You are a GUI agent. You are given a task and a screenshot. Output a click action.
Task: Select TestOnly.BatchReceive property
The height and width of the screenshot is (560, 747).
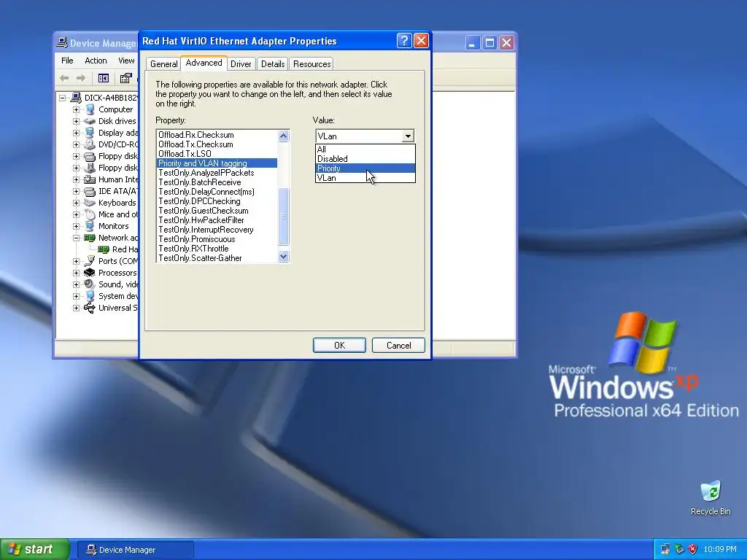tap(217, 182)
